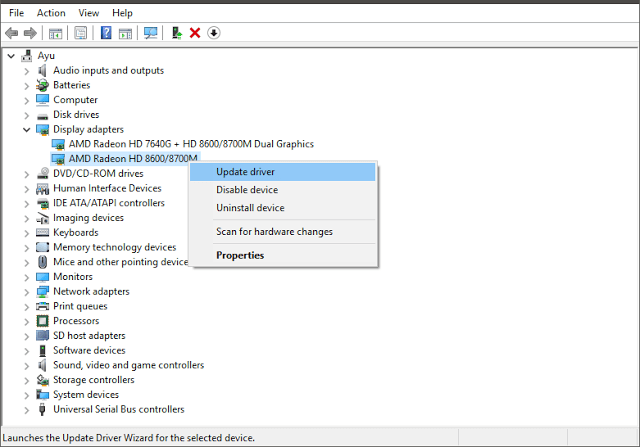This screenshot has height=447, width=640.
Task: Click the Universal Serial Bus controllers icon
Action: [x=42, y=409]
